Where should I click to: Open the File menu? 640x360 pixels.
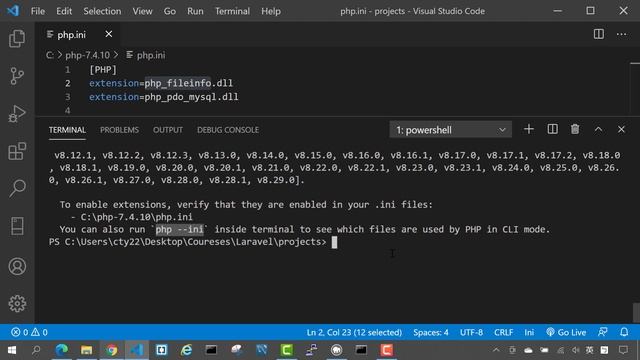tap(38, 11)
